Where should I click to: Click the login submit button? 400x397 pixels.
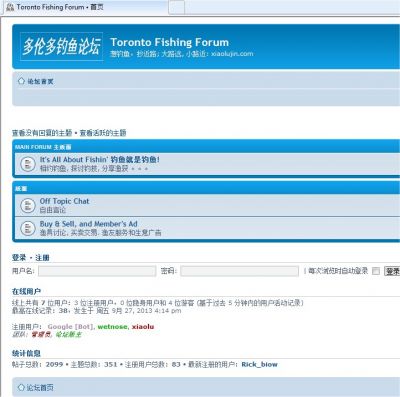(x=392, y=271)
